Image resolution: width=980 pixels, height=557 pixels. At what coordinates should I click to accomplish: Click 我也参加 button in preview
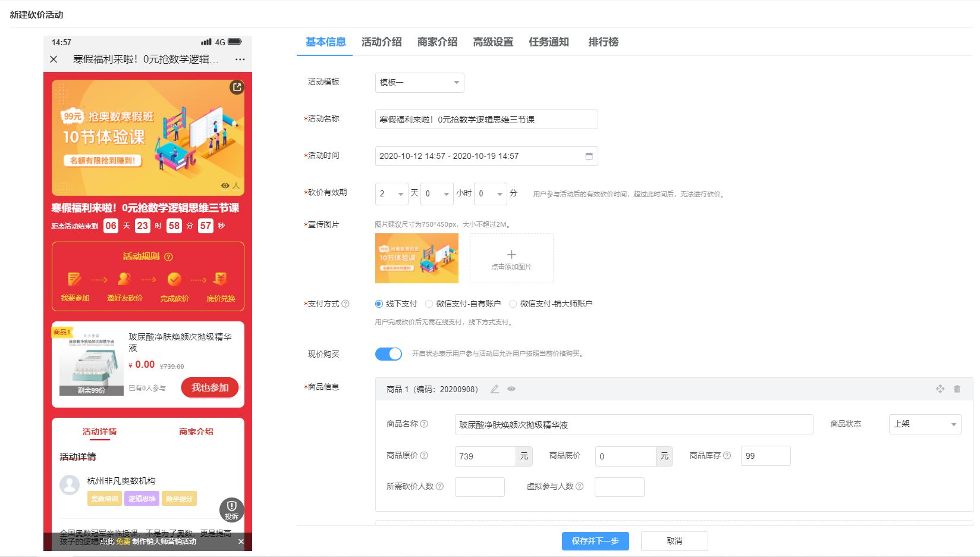210,387
